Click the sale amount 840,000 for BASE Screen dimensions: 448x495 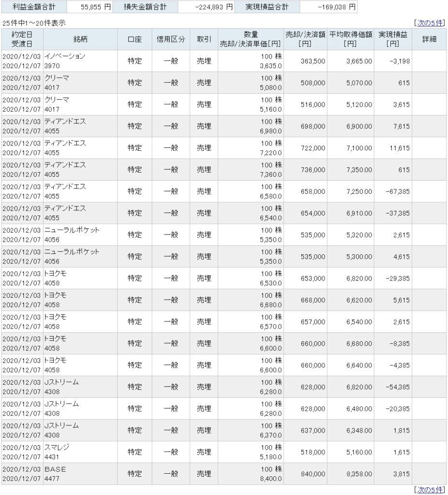(x=313, y=474)
